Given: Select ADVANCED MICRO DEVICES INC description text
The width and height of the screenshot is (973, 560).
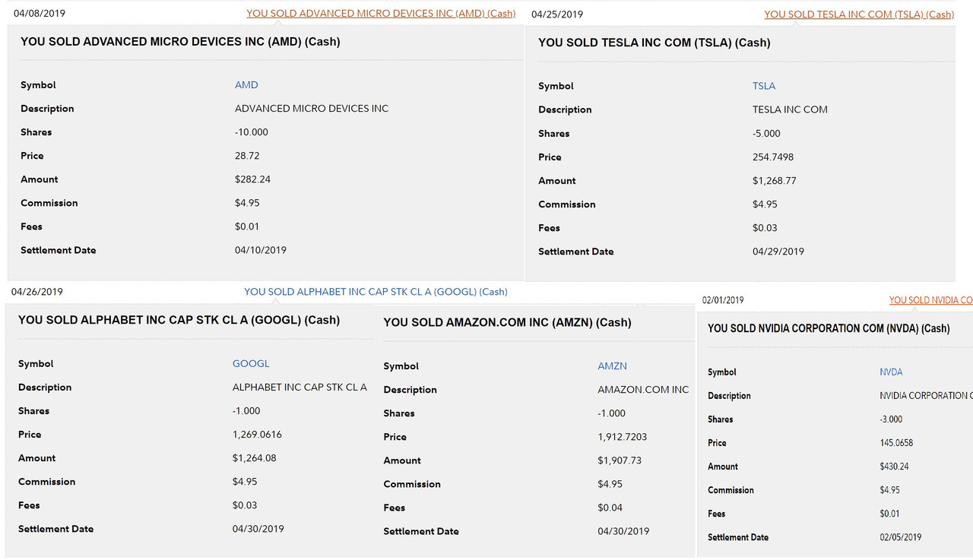Looking at the screenshot, I should [312, 109].
